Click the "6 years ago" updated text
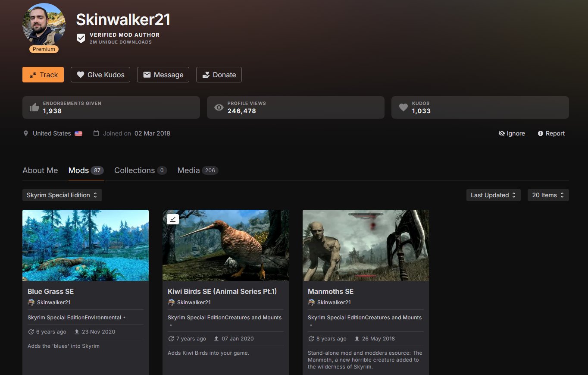 tap(51, 332)
